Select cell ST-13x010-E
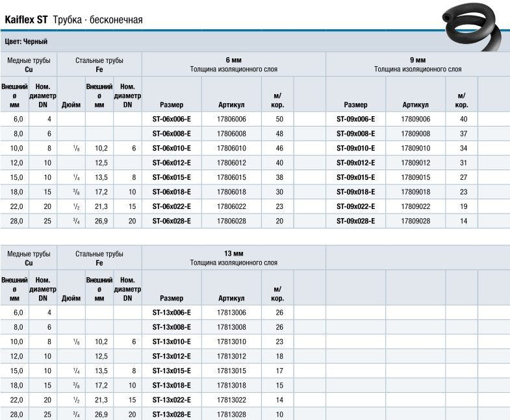 [172, 342]
